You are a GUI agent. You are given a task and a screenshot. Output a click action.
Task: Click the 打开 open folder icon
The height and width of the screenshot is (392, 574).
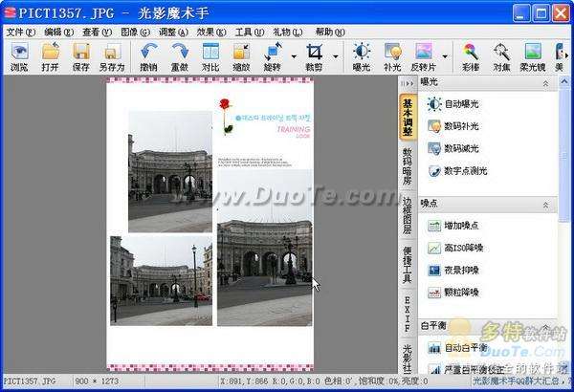point(50,56)
